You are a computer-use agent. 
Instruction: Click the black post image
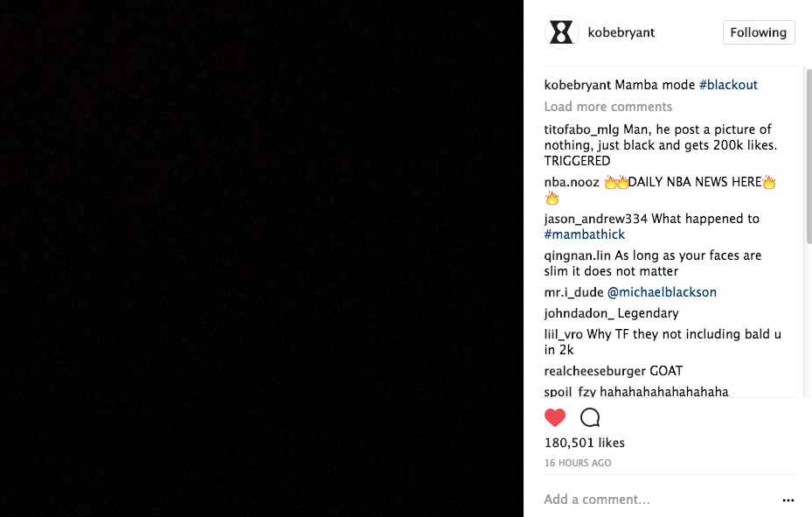(261, 259)
